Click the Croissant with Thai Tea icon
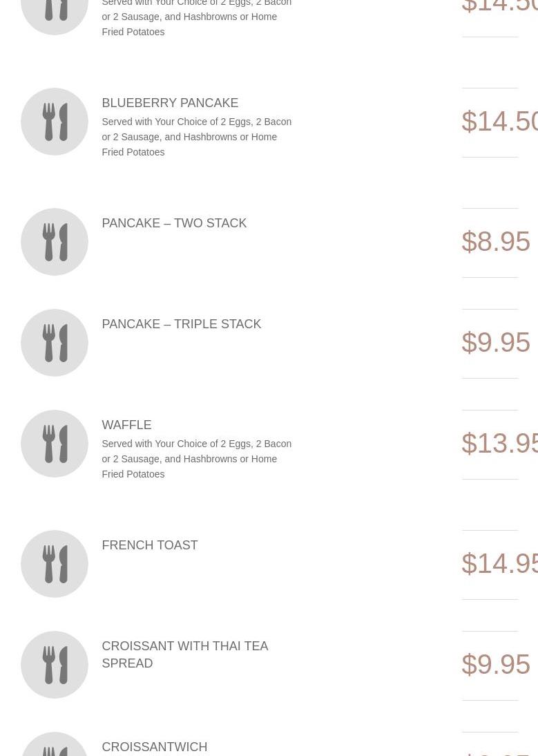 55,665
